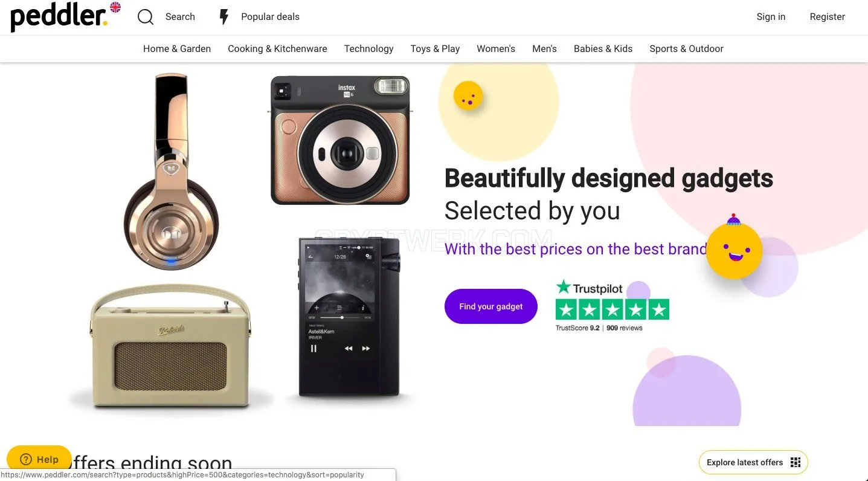
Task: Click the Trustpilot green star logo
Action: (564, 286)
